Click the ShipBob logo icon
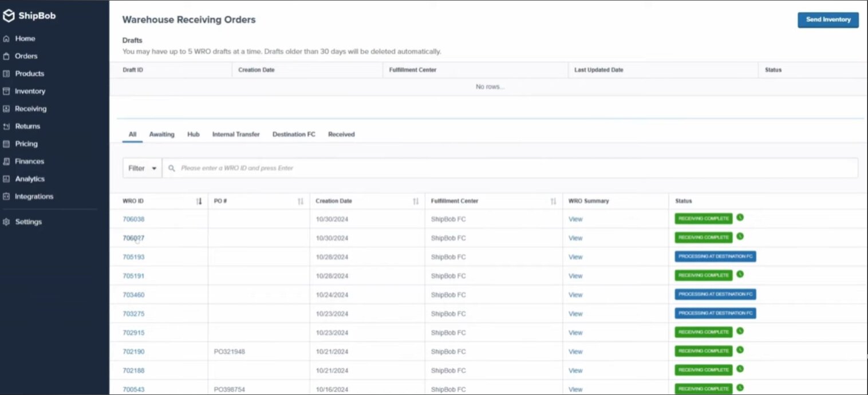Screen dimensions: 868x395 pos(8,17)
